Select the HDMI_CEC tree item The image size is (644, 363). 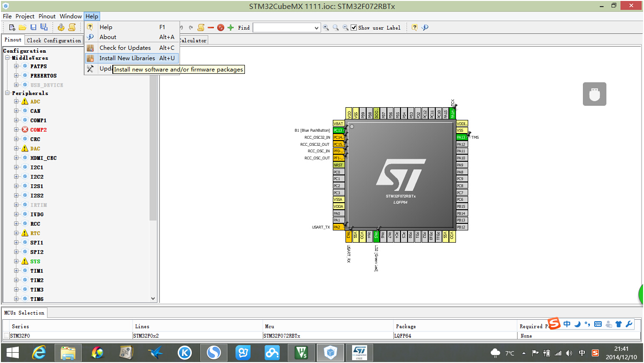click(43, 158)
